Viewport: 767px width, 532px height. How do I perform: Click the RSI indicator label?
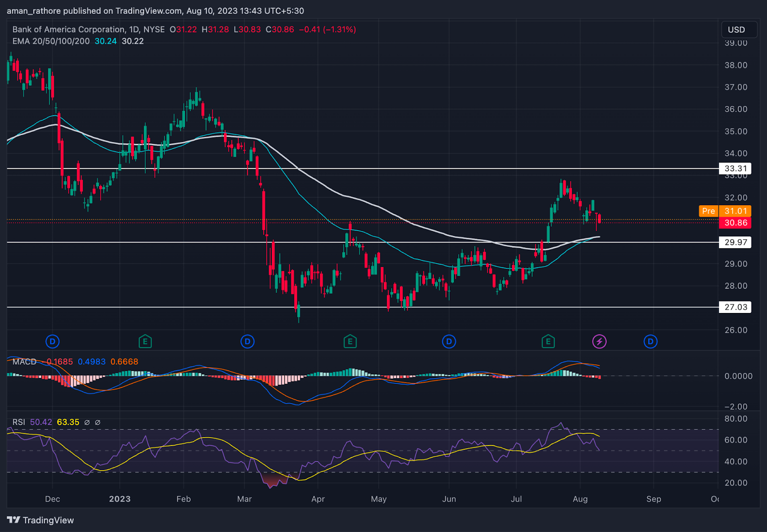coord(19,422)
